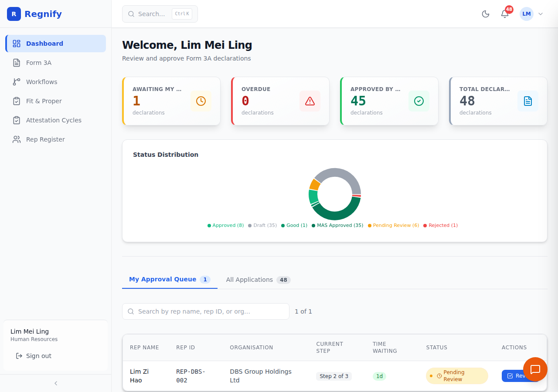Select the My Approval Queue tab

pyautogui.click(x=170, y=279)
